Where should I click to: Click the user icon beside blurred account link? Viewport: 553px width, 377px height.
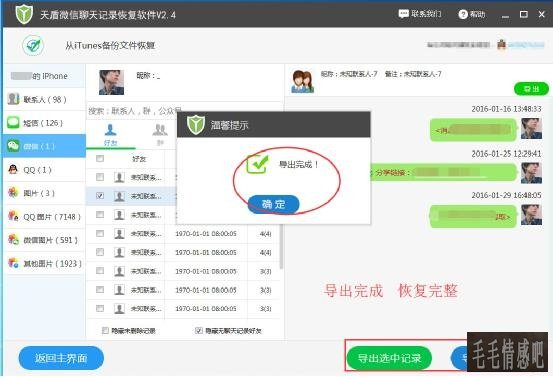[502, 44]
